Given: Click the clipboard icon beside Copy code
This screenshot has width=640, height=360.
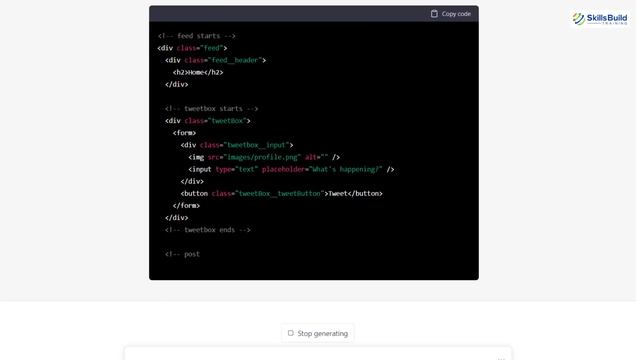Looking at the screenshot, I should click(x=434, y=14).
